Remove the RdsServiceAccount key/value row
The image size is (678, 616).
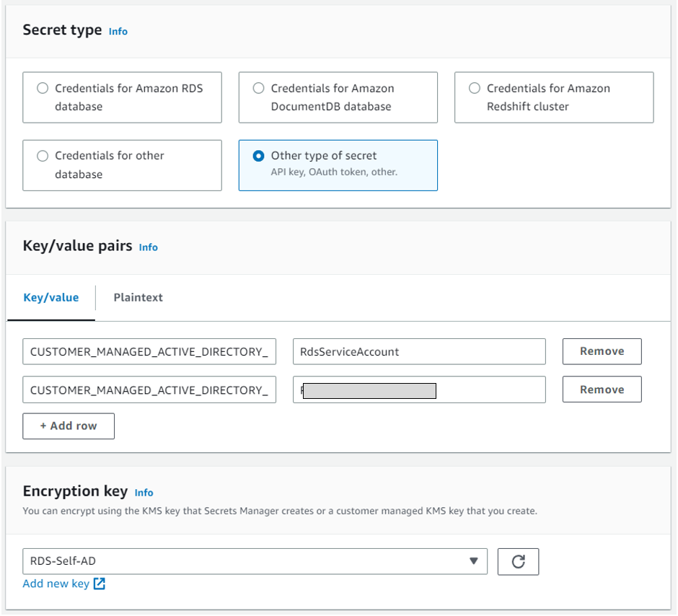coord(602,351)
